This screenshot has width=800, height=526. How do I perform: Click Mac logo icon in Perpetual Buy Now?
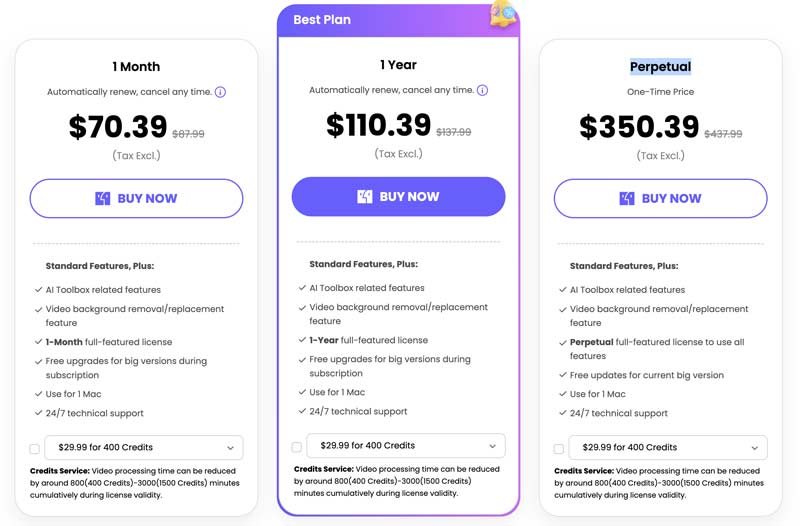pos(627,198)
